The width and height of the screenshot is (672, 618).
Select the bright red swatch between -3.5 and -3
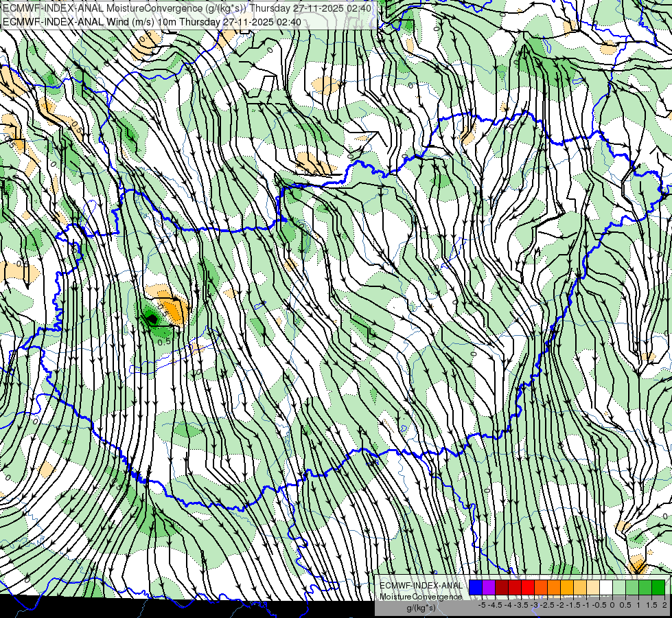[528, 587]
